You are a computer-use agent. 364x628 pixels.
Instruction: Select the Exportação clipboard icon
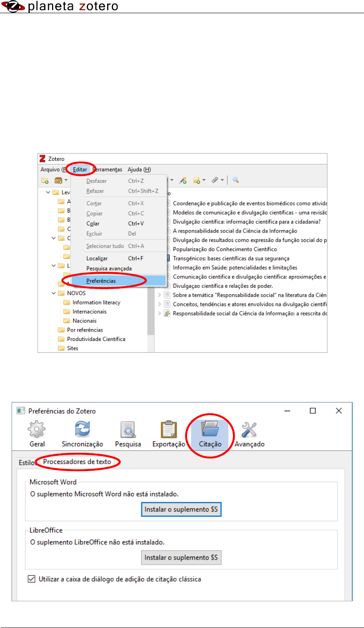(x=169, y=430)
